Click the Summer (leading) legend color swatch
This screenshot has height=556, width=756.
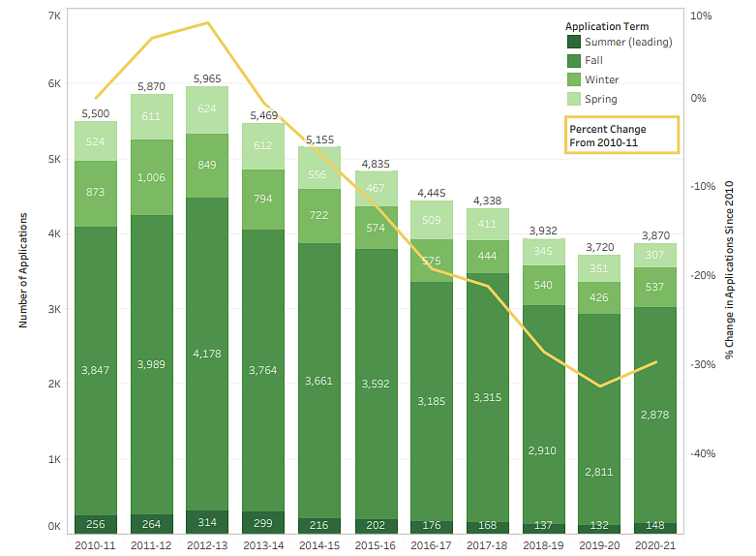point(574,42)
